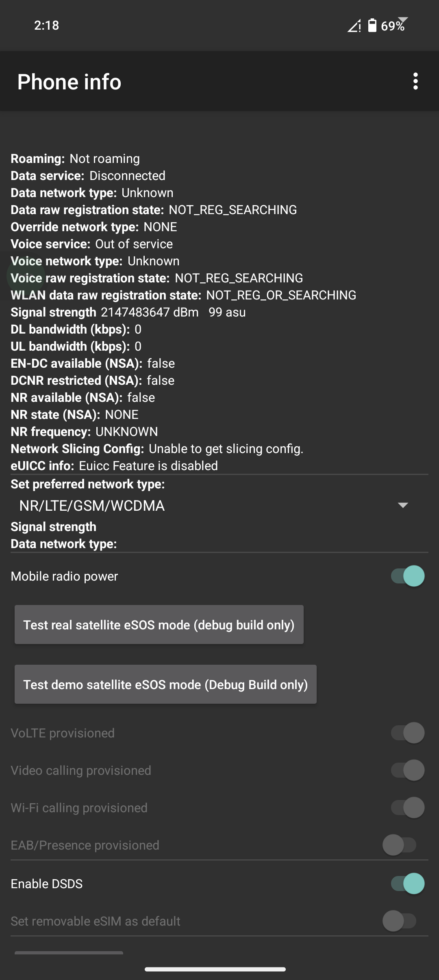The height and width of the screenshot is (980, 439).
Task: Toggle Video calling provisioned switch
Action: click(x=408, y=770)
